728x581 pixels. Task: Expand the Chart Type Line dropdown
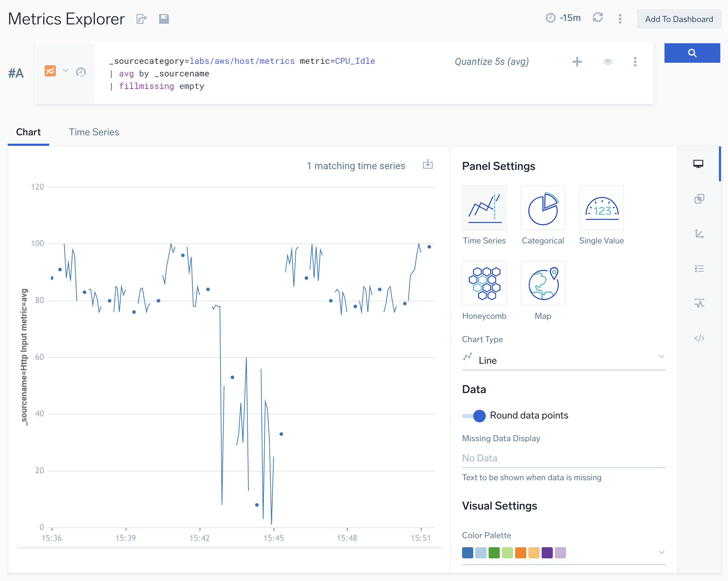pyautogui.click(x=563, y=360)
